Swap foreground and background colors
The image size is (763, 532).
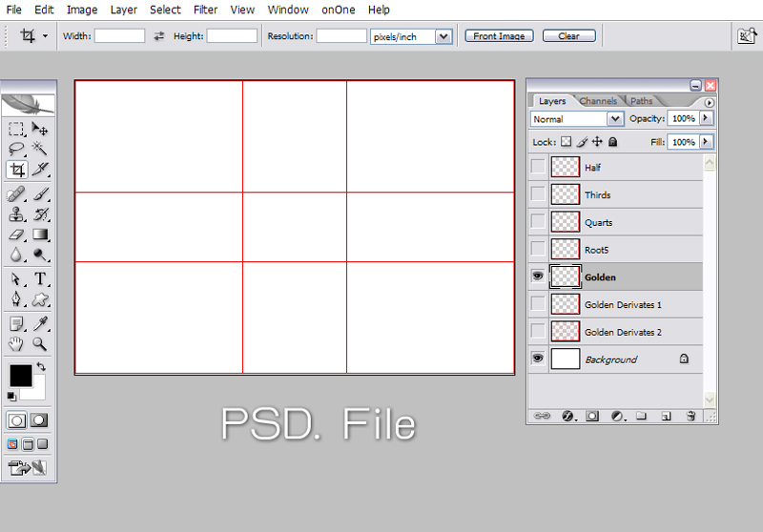41,367
